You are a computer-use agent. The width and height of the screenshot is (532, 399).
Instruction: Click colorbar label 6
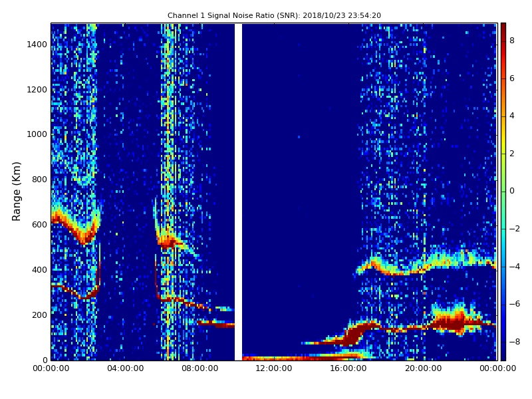[x=511, y=78]
